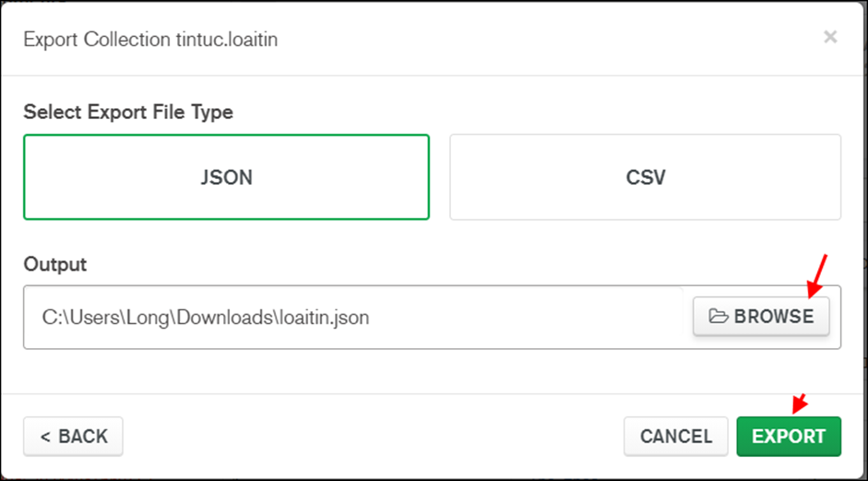This screenshot has height=481, width=868.
Task: Click the top-right X close icon
Action: [830, 37]
